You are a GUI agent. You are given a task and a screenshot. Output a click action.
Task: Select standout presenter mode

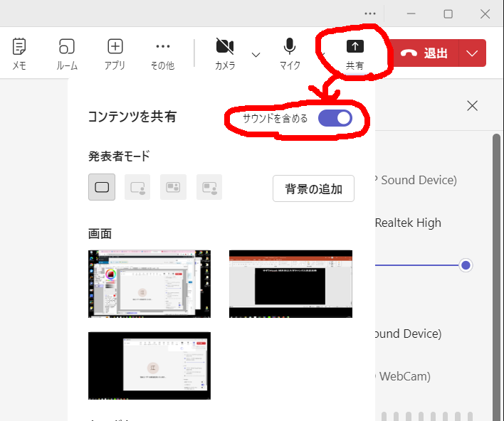point(137,187)
